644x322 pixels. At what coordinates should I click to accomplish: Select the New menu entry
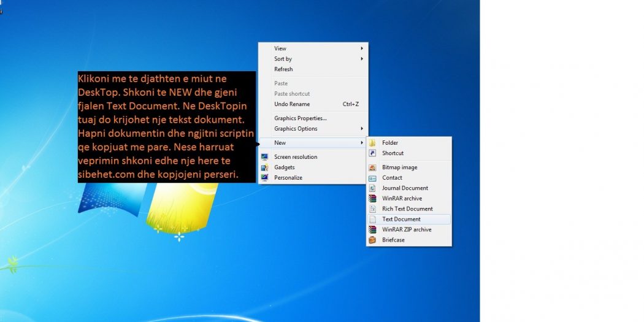coord(313,142)
